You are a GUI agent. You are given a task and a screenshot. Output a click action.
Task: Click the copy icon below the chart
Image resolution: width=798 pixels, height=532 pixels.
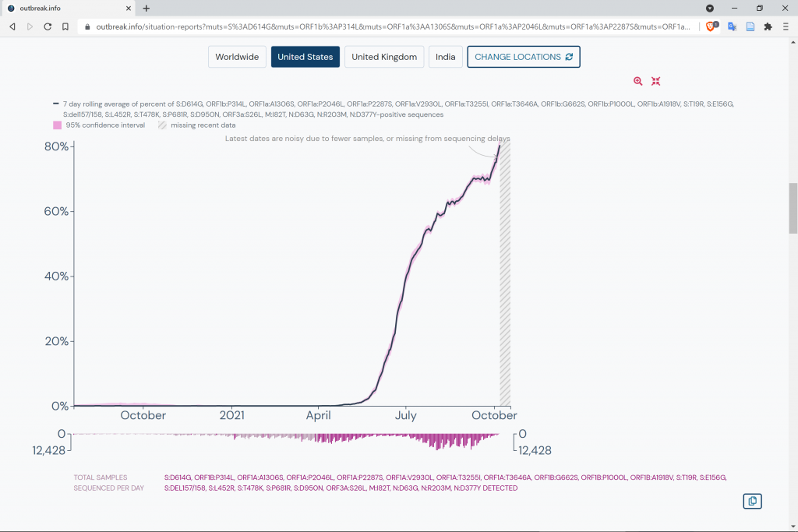click(752, 501)
